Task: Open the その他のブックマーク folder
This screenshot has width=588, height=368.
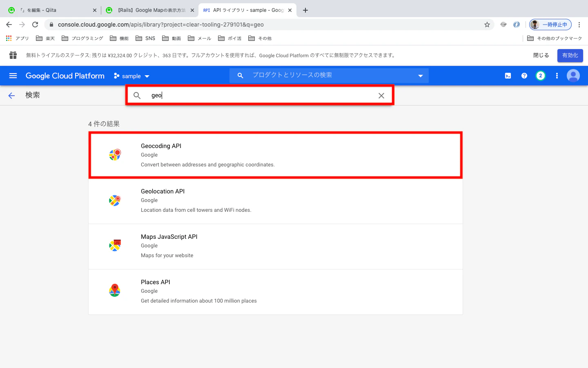Action: coord(555,38)
